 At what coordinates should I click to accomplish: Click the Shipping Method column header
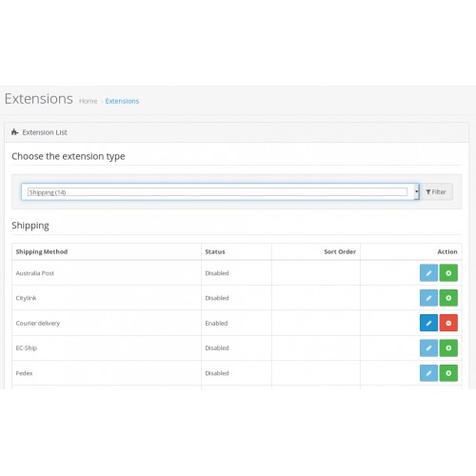coord(42,252)
